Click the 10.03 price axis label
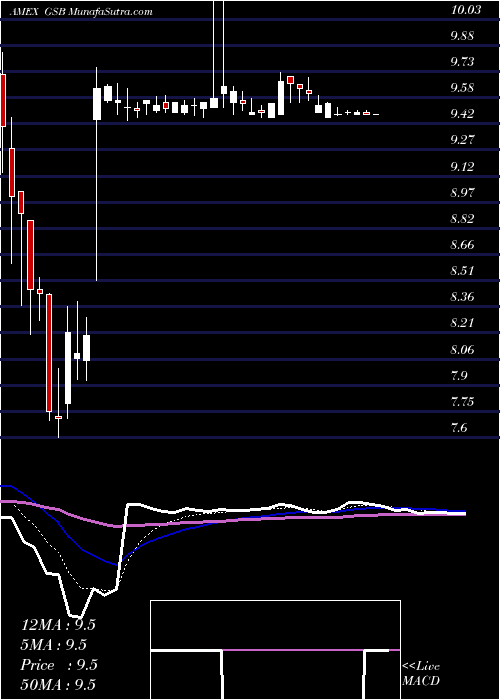 coord(466,10)
